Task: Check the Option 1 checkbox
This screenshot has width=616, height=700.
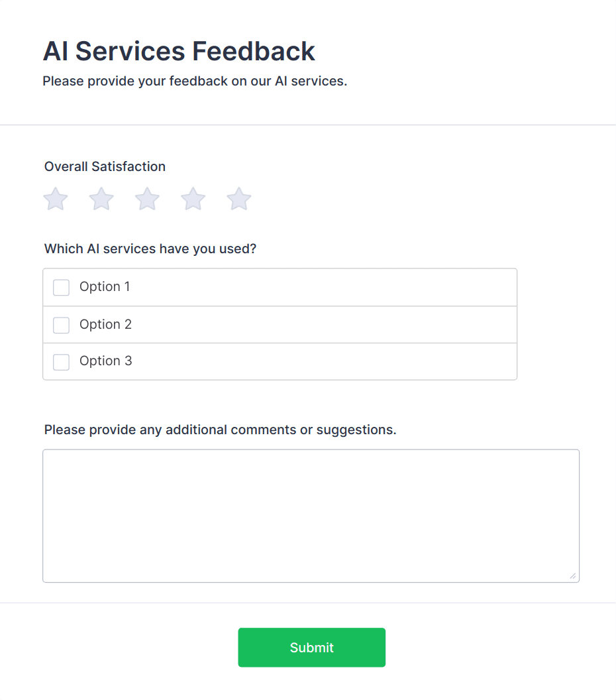Action: pyautogui.click(x=61, y=287)
